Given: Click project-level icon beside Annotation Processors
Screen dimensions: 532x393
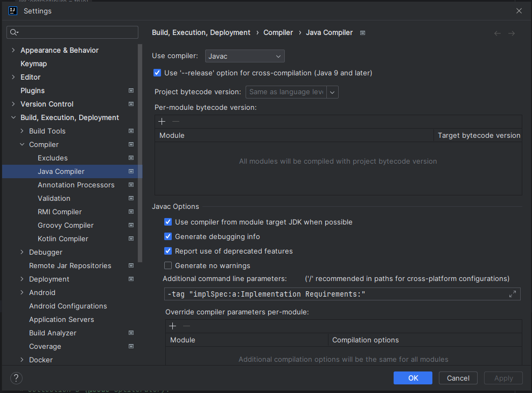Looking at the screenshot, I should coord(131,185).
